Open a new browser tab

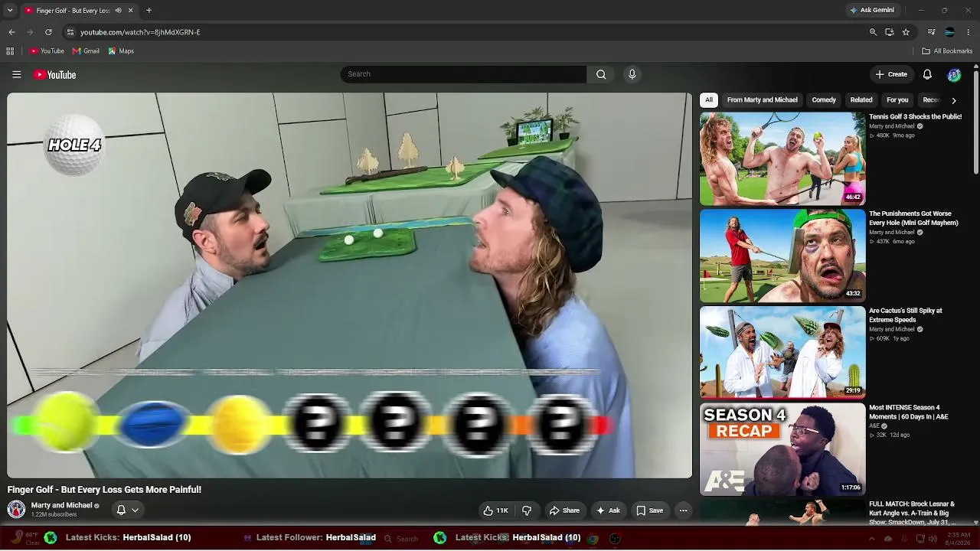[149, 11]
